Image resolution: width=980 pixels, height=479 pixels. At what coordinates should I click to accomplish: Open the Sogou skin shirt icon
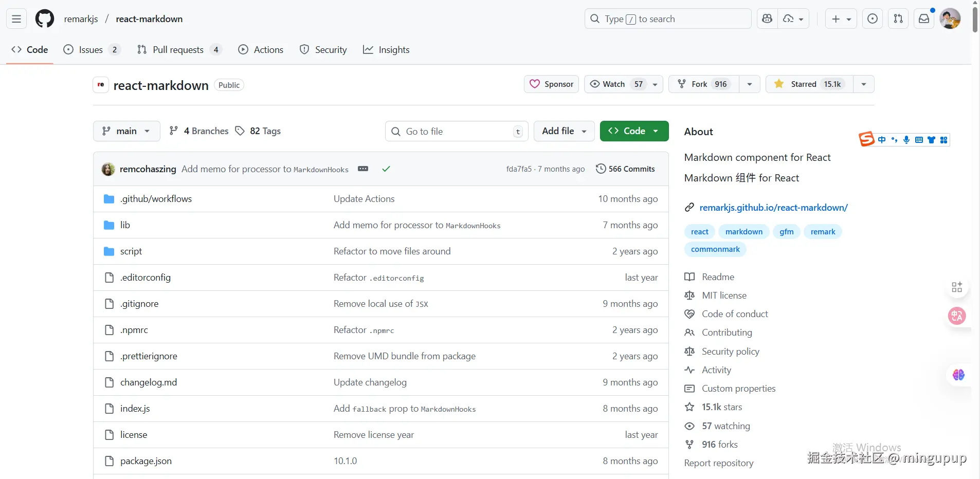click(931, 140)
